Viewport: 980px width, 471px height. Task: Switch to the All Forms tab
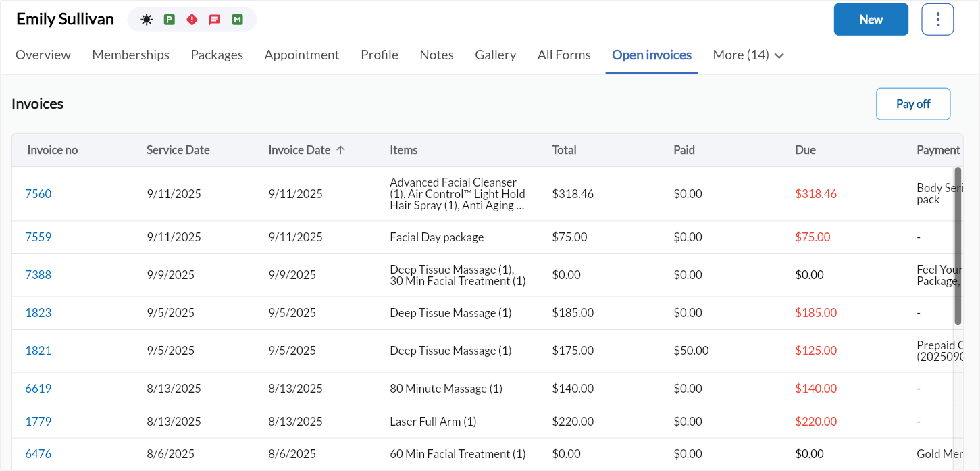[x=564, y=55]
